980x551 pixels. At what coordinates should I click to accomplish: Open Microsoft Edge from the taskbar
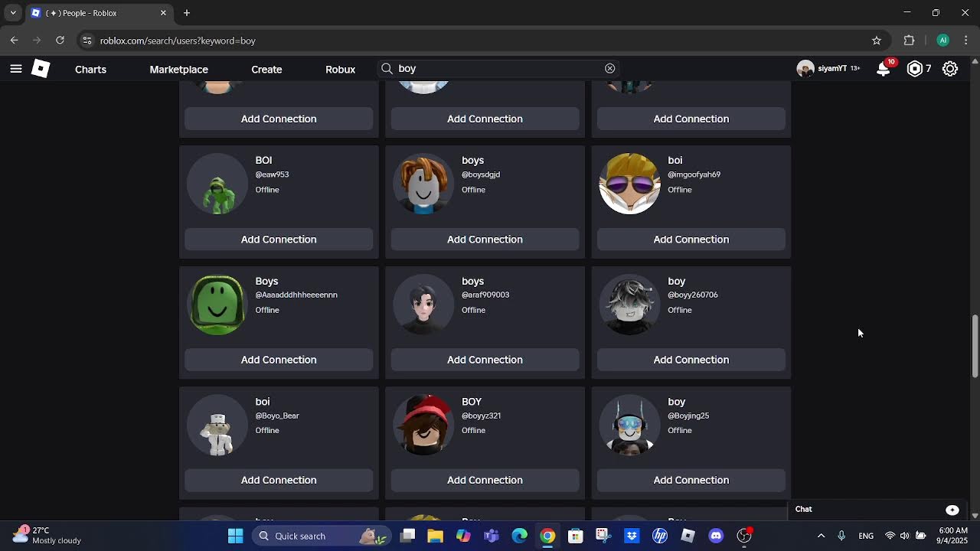(x=519, y=536)
